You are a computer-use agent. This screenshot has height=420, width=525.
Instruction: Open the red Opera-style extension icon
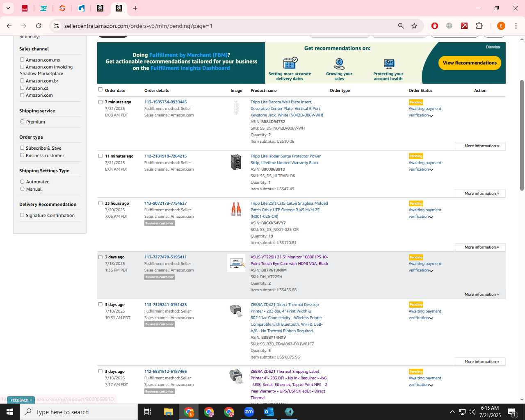435,26
